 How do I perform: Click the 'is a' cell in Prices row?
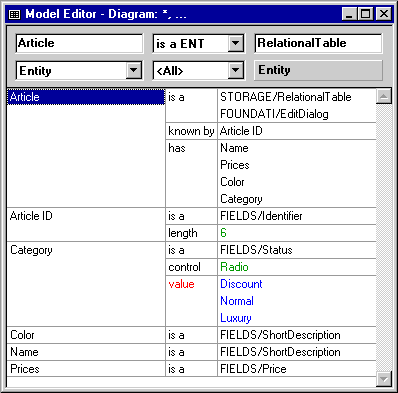point(191,369)
